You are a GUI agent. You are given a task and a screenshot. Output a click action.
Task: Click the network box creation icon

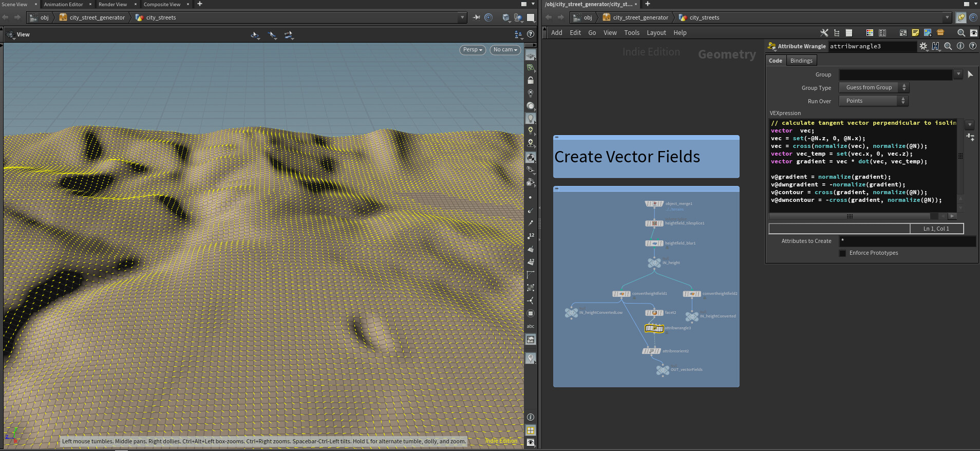[903, 33]
